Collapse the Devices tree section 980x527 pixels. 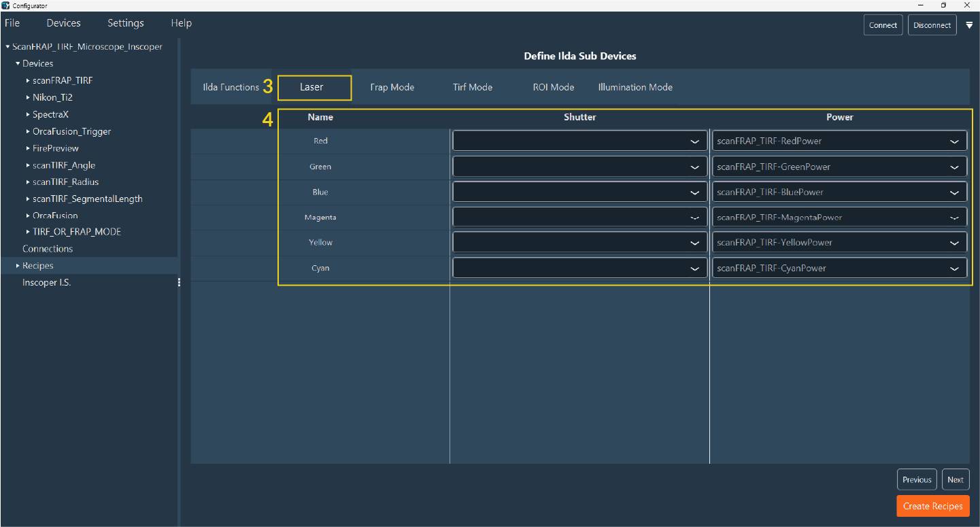point(18,64)
